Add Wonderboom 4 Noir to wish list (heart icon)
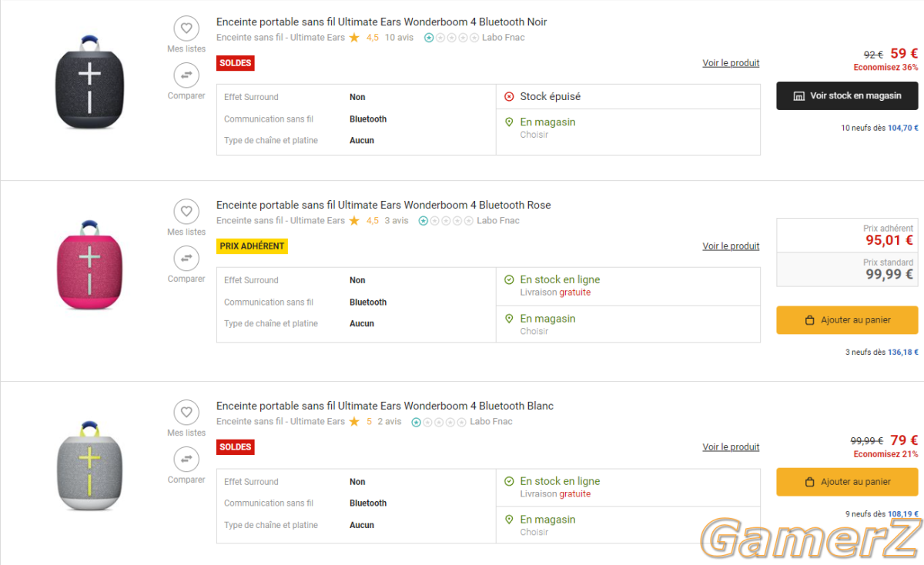This screenshot has width=924, height=565. [x=186, y=29]
